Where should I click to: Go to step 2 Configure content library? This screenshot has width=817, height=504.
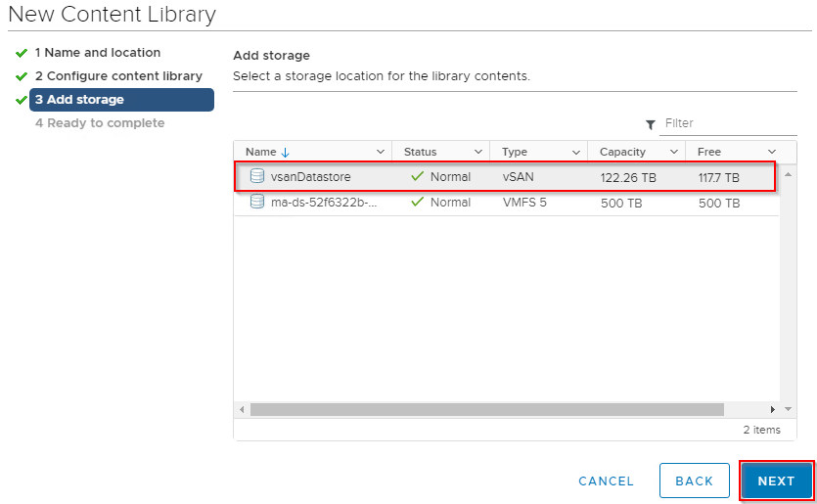coord(118,76)
